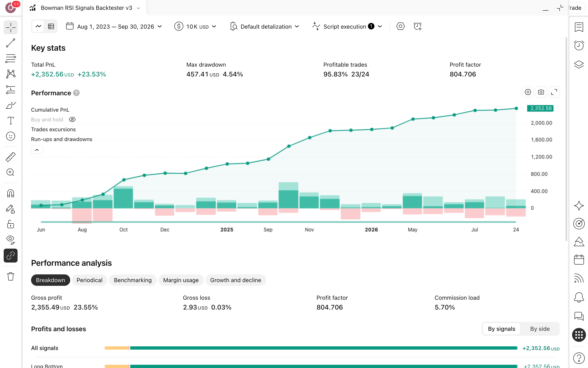Expand the Script execution menu

pos(347,26)
